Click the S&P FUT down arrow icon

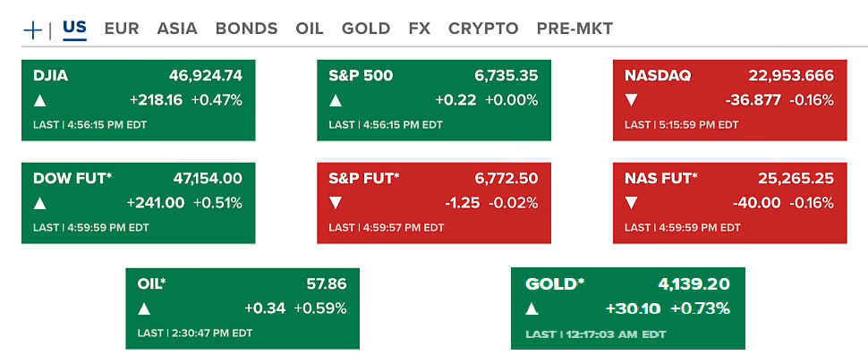(336, 203)
